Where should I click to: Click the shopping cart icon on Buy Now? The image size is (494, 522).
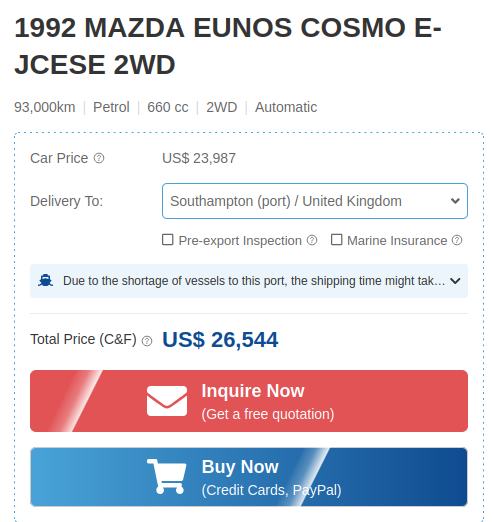pyautogui.click(x=167, y=477)
